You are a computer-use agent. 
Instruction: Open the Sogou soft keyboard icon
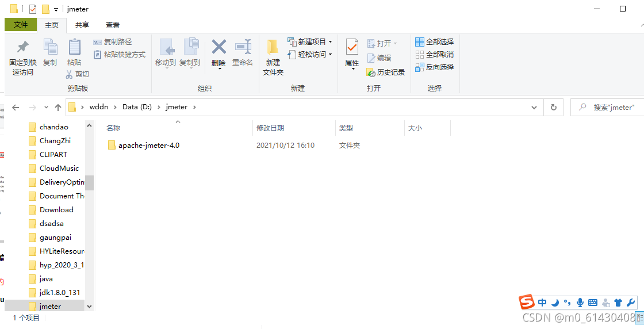point(593,303)
